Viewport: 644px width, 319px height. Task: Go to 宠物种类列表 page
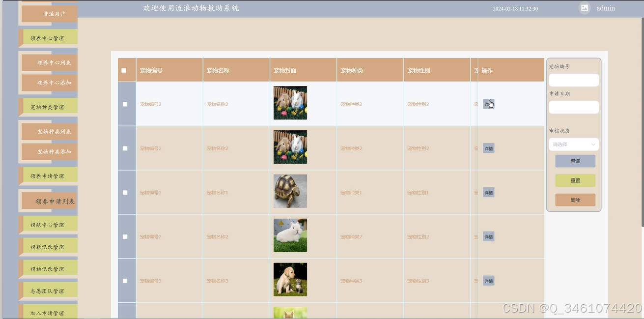point(50,131)
